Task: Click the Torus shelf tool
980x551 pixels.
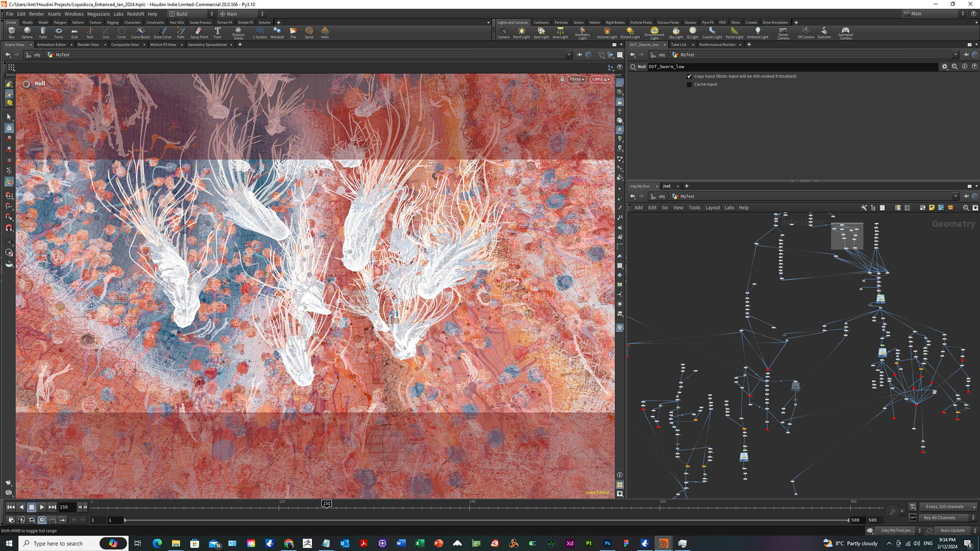Action: click(x=59, y=33)
